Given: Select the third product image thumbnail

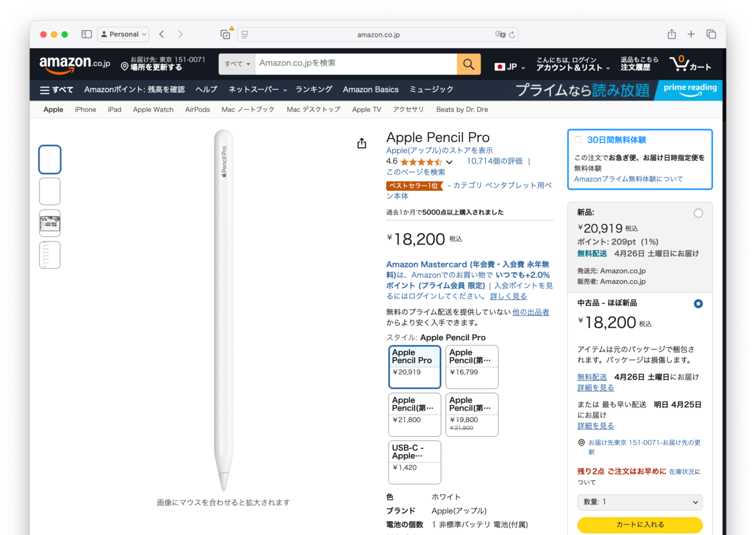Looking at the screenshot, I should coord(50,223).
